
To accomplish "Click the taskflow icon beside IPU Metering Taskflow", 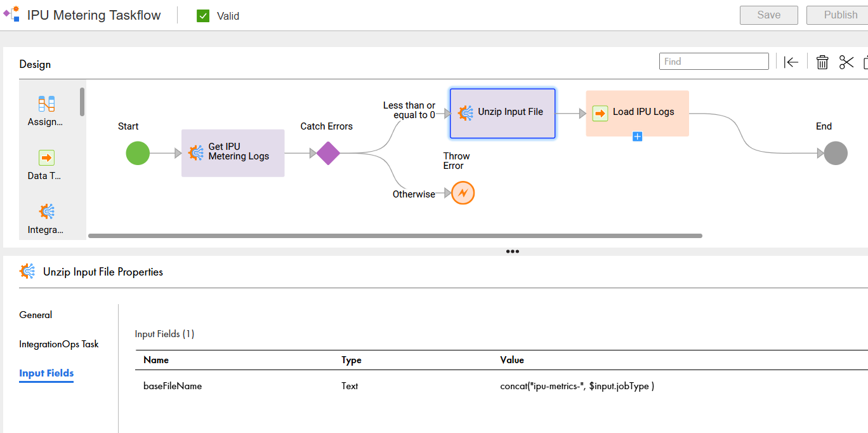I will (x=11, y=13).
